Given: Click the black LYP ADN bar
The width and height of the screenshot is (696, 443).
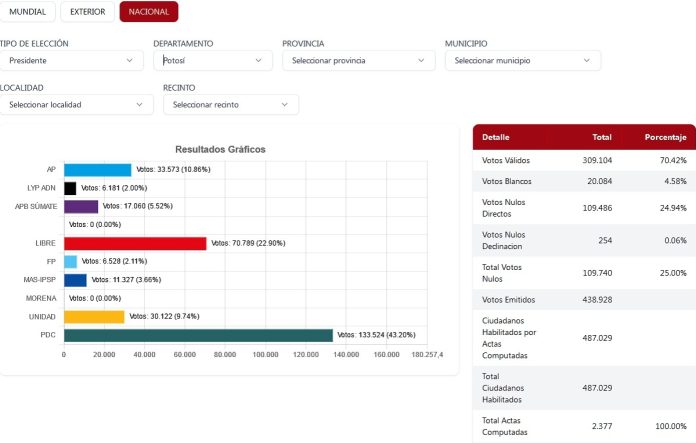Looking at the screenshot, I should point(70,188).
